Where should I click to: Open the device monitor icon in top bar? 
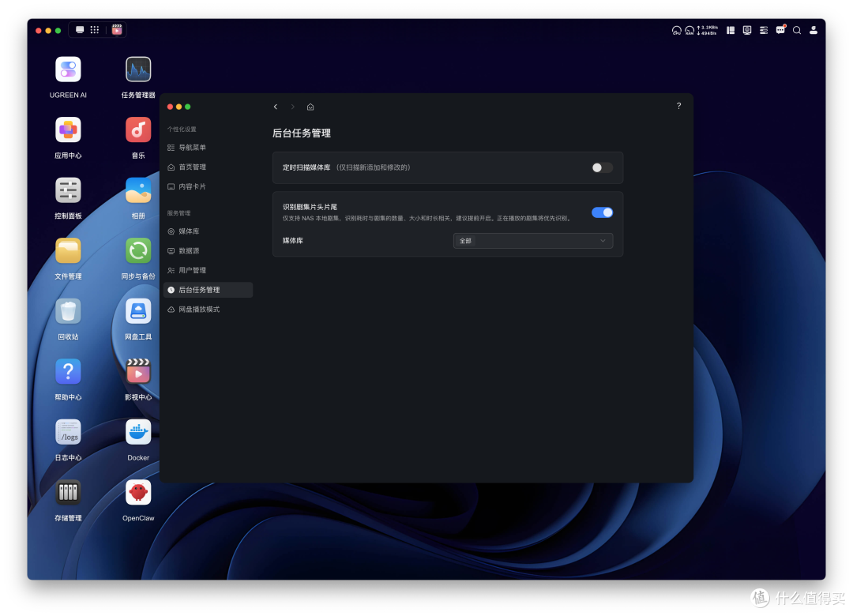747,31
